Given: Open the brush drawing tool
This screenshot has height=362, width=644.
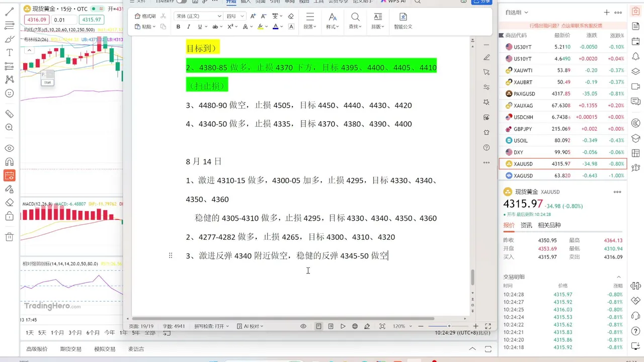Looking at the screenshot, I should (9, 39).
